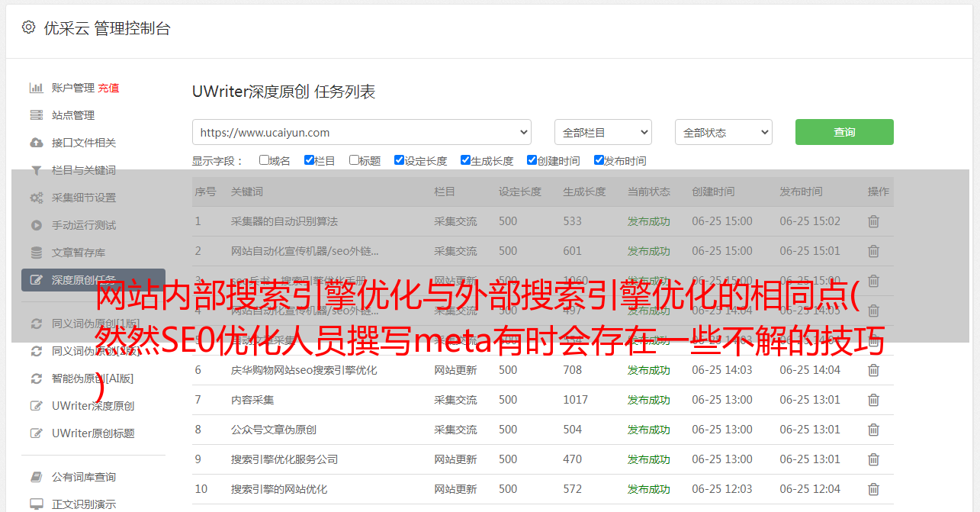Toggle the 设定长度 display field checkbox

399,160
